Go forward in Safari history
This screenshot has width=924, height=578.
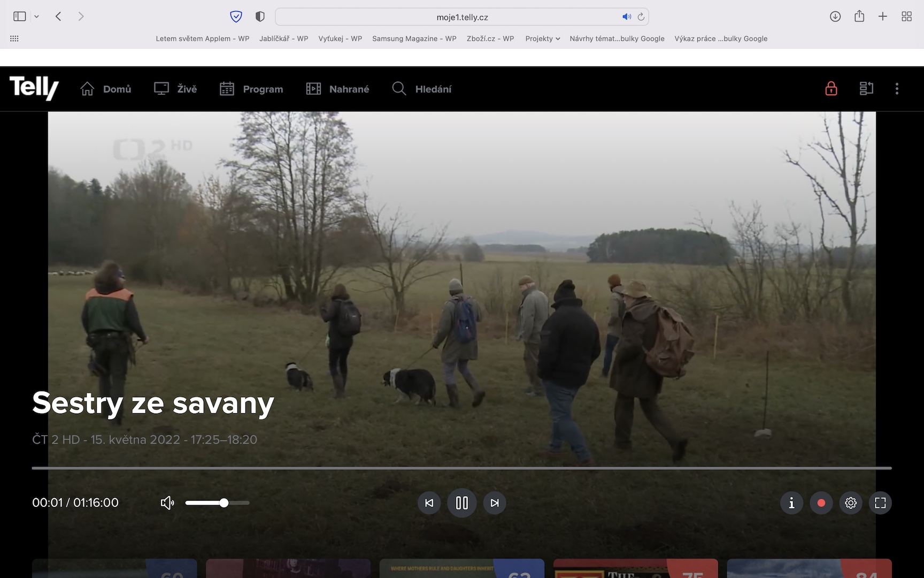(x=81, y=17)
